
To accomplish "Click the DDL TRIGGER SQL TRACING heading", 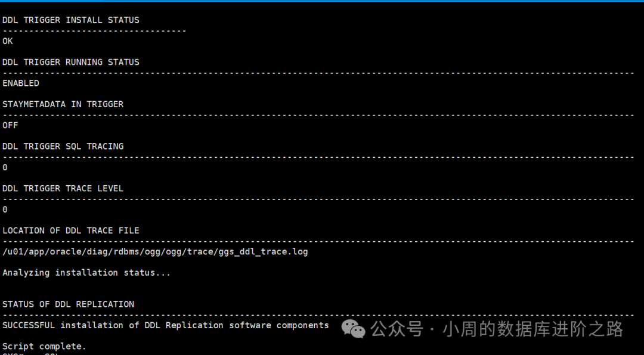I will [x=63, y=147].
